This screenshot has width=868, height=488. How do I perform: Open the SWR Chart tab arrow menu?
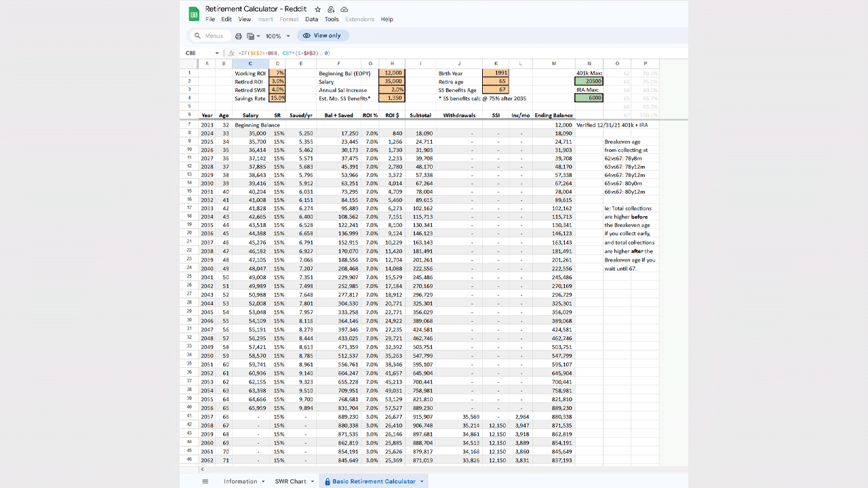pyautogui.click(x=313, y=481)
